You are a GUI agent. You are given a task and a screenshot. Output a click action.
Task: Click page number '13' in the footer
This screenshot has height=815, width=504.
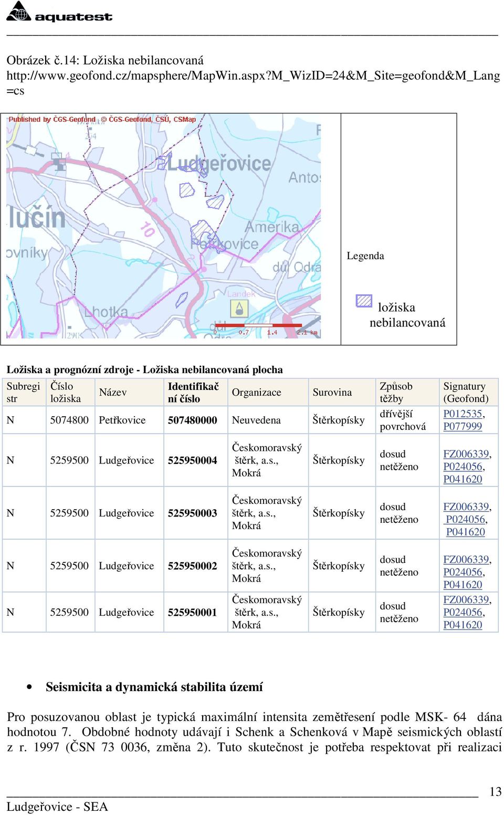[496, 792]
